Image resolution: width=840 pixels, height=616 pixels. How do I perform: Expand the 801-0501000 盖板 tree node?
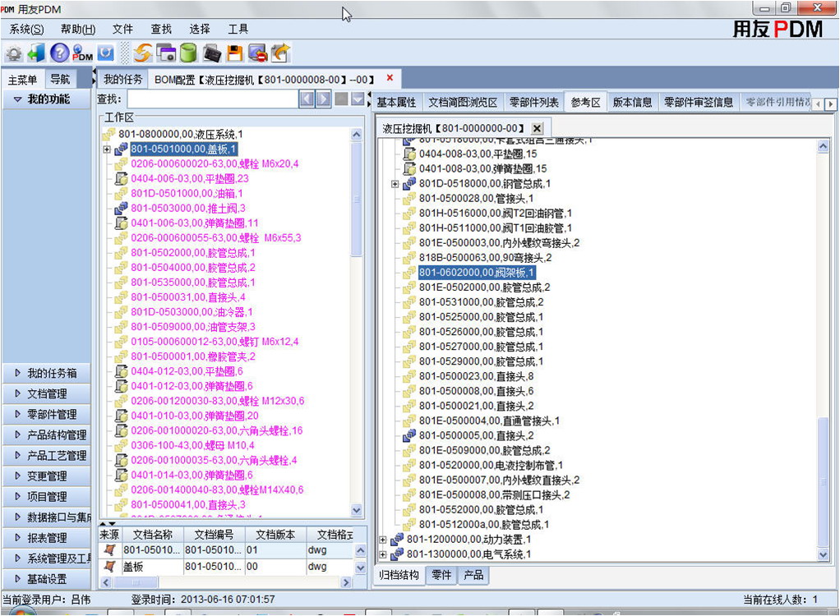[x=107, y=149]
